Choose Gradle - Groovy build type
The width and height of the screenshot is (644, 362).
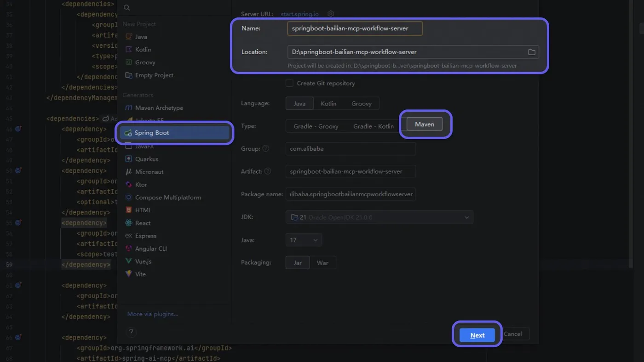click(316, 126)
